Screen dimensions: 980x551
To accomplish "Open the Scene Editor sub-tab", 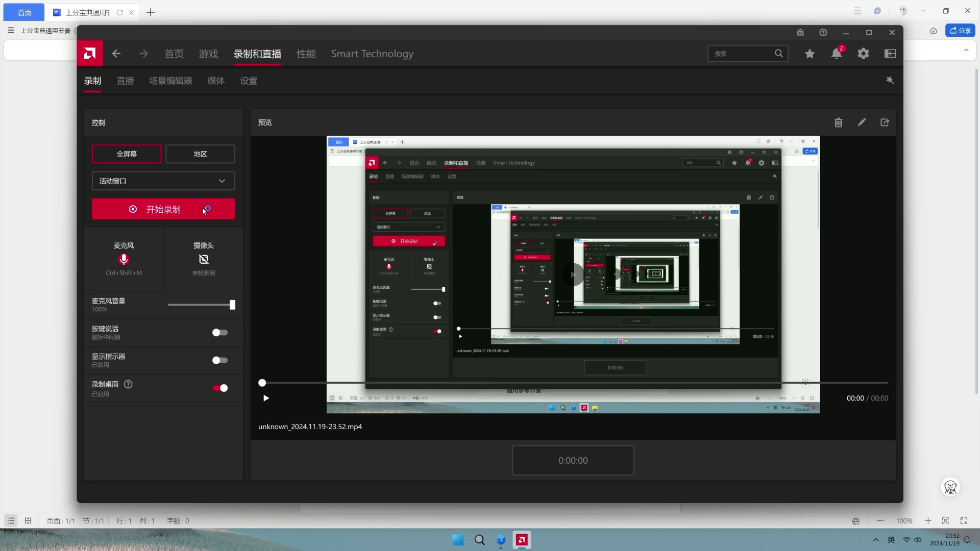I will (x=170, y=81).
